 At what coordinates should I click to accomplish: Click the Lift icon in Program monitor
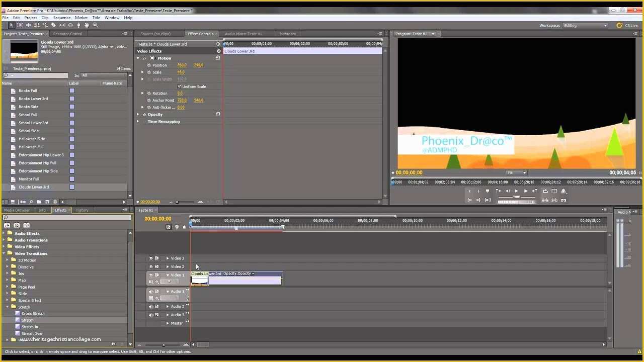pos(545,200)
